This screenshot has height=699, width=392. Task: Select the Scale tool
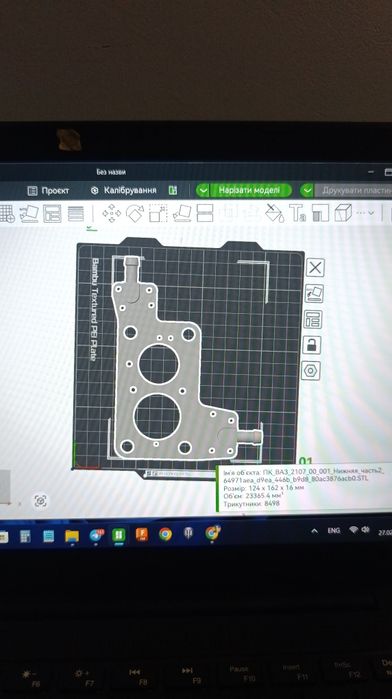point(158,214)
